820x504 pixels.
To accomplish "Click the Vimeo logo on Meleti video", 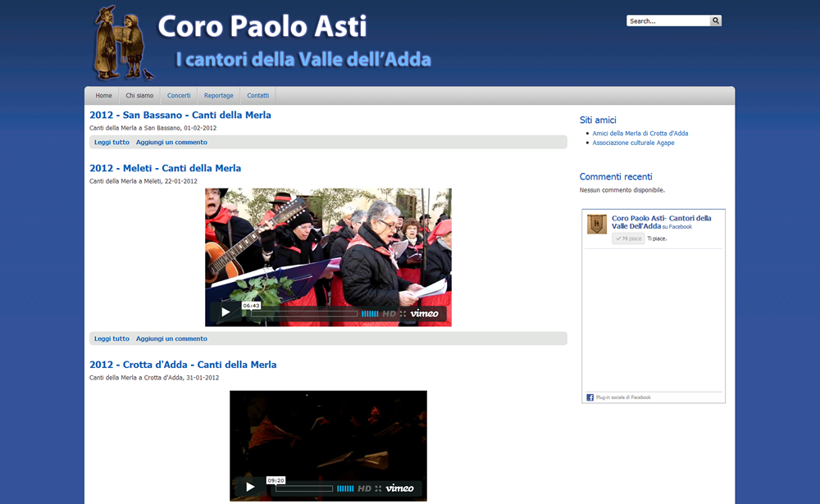I will coord(425,314).
